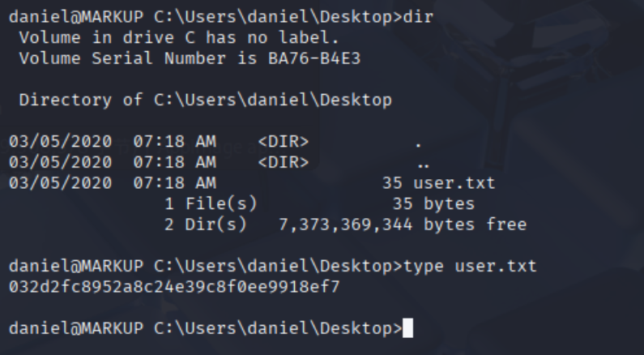The image size is (644, 355).
Task: Click the blinking cursor block at prompt
Action: pyautogui.click(x=407, y=328)
